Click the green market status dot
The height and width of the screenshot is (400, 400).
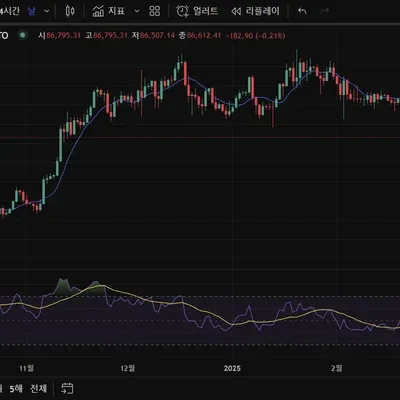23,35
